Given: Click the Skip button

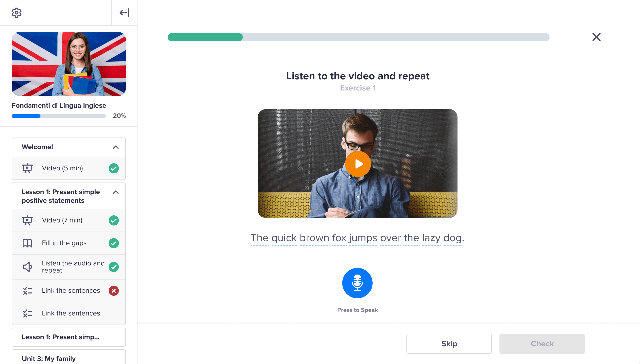Looking at the screenshot, I should [x=449, y=344].
